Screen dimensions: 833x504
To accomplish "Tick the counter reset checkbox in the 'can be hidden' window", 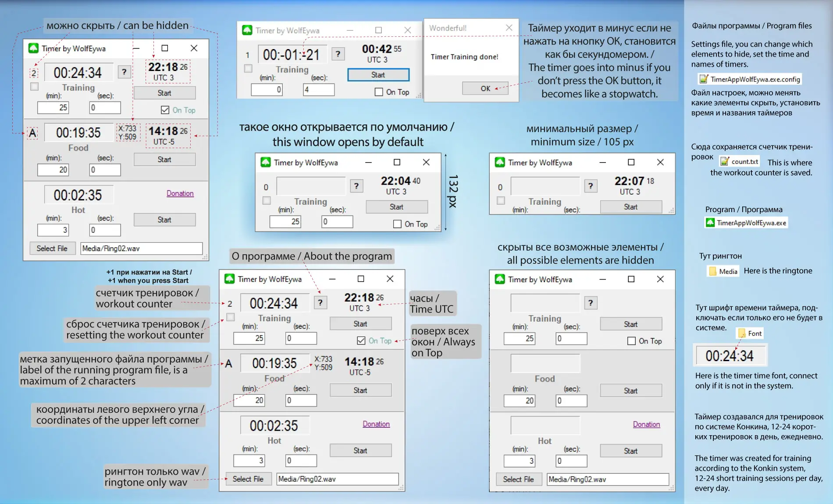I will 34,87.
